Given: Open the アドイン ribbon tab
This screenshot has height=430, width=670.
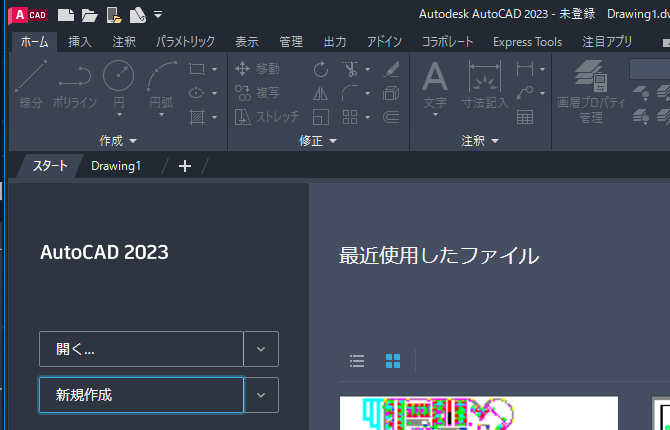Looking at the screenshot, I should point(385,42).
